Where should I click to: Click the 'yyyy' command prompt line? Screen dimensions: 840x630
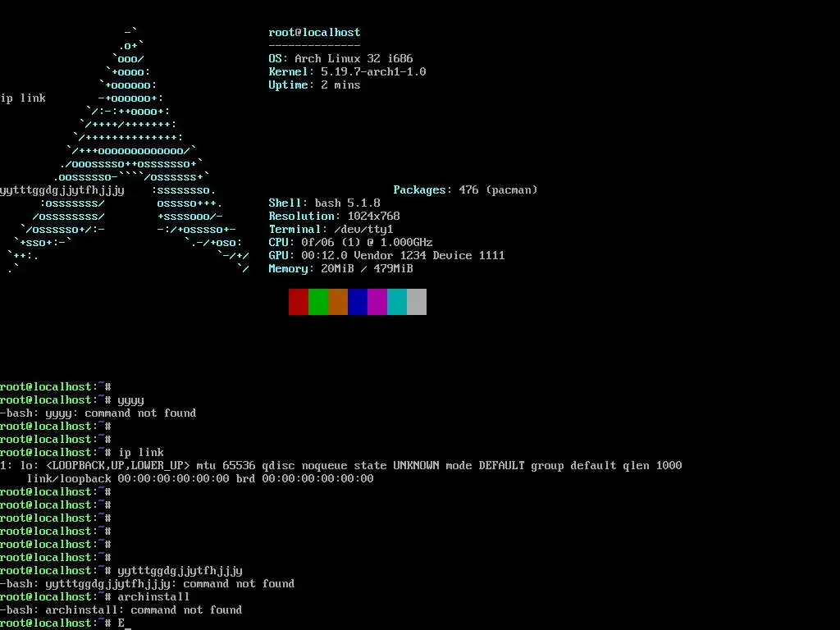(x=72, y=400)
